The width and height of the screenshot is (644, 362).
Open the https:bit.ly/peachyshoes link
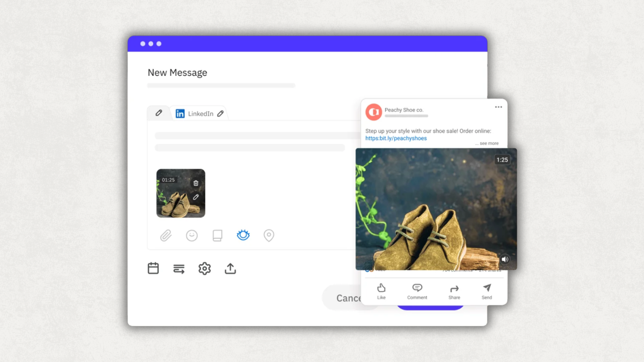396,138
